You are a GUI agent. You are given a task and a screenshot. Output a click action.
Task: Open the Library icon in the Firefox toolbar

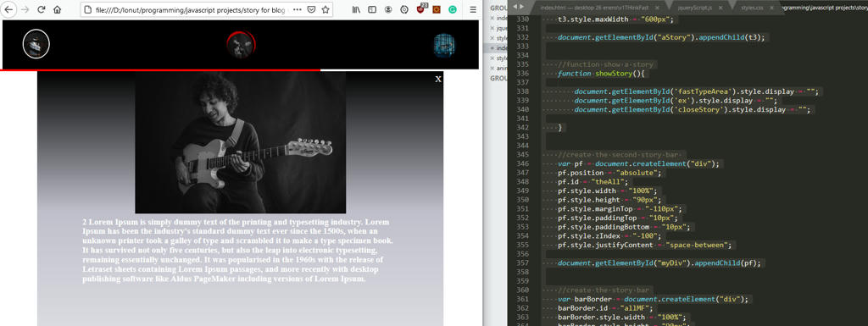tap(356, 9)
